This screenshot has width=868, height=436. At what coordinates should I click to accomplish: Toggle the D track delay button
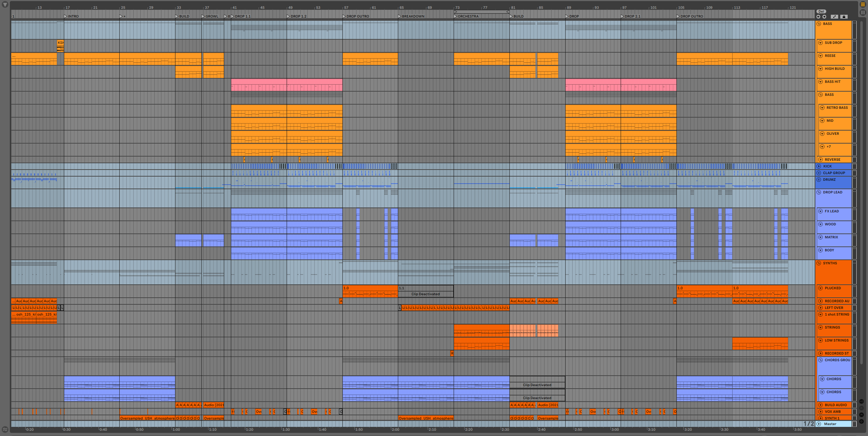pyautogui.click(x=861, y=421)
